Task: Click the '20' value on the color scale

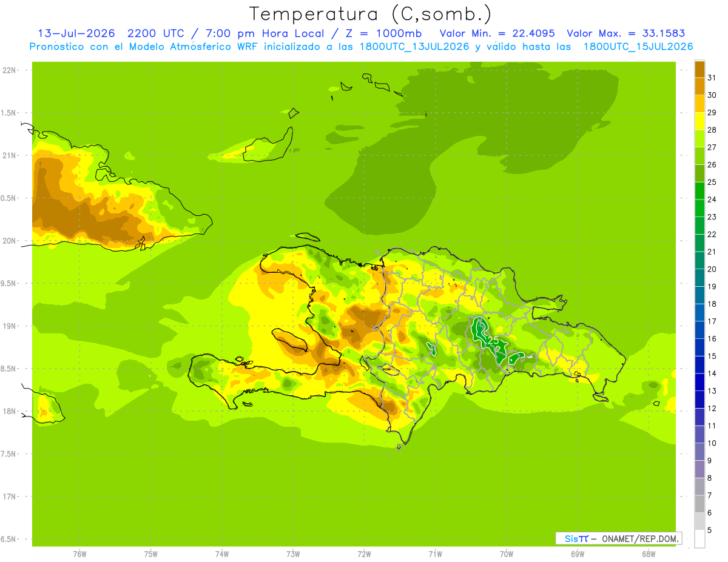Action: click(x=712, y=269)
